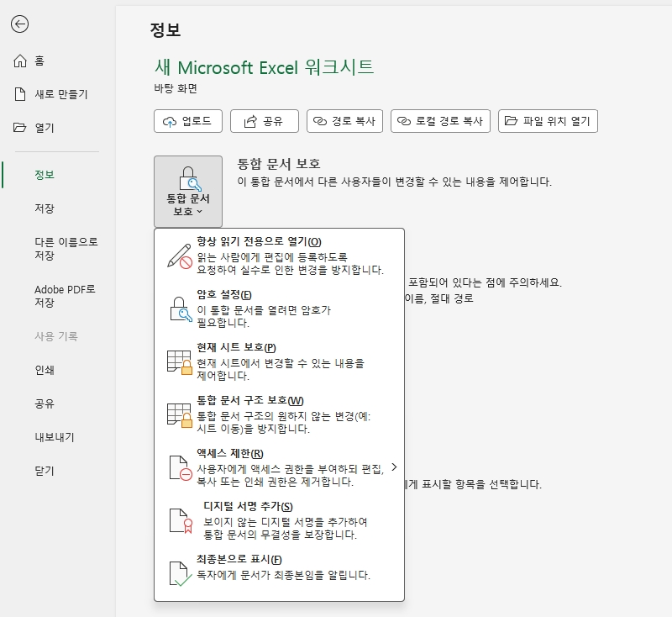Screen dimensions: 672x617
Task: Expand the 통합 문서 보호 dropdown button
Action: pyautogui.click(x=188, y=191)
